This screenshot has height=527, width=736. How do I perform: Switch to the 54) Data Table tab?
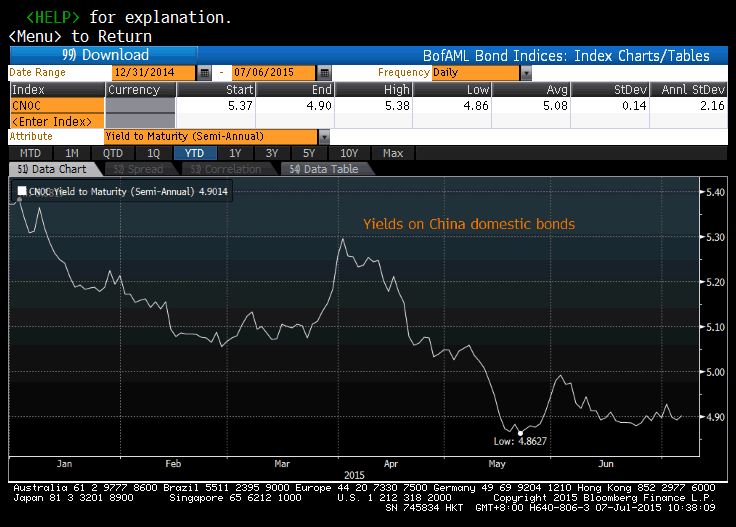(324, 169)
